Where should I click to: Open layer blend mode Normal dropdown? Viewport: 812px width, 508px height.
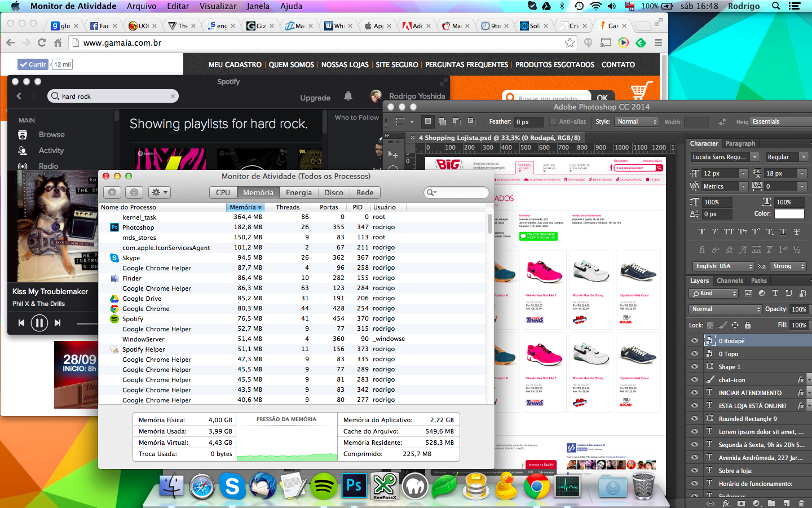[x=725, y=309]
